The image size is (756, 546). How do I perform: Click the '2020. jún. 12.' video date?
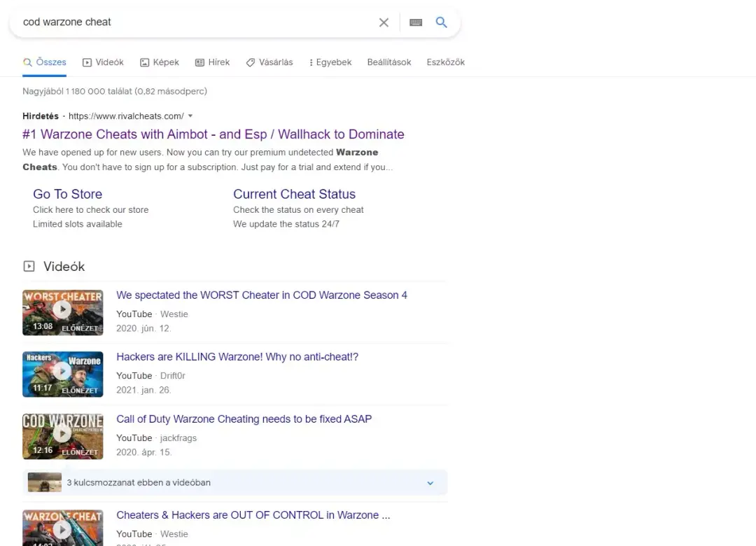[x=143, y=328]
